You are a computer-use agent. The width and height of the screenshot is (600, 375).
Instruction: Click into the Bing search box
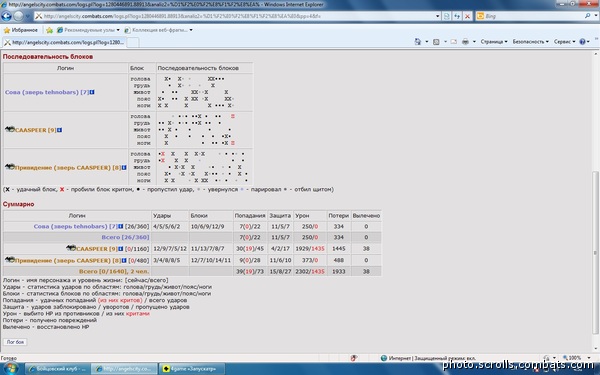(534, 16)
